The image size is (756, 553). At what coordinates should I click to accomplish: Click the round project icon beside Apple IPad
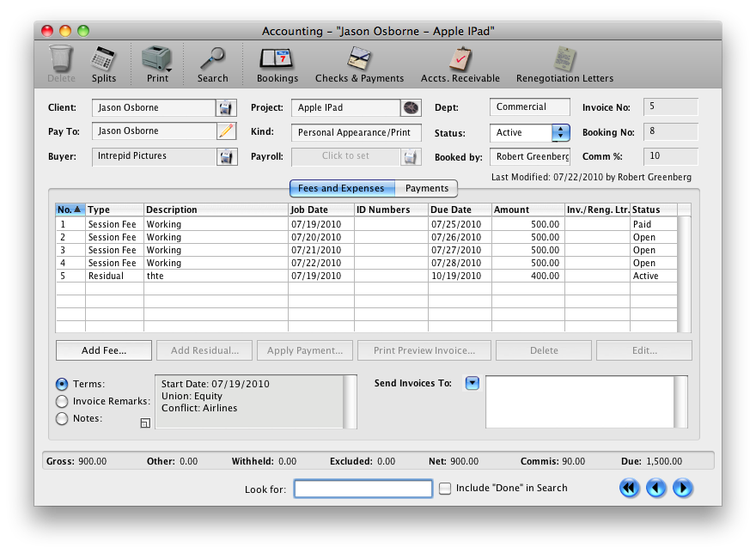point(411,108)
